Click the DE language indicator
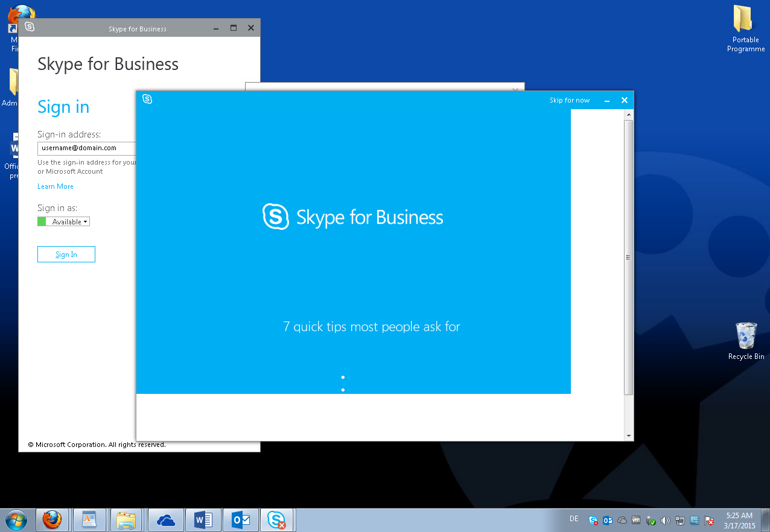The height and width of the screenshot is (532, 770). pyautogui.click(x=574, y=519)
